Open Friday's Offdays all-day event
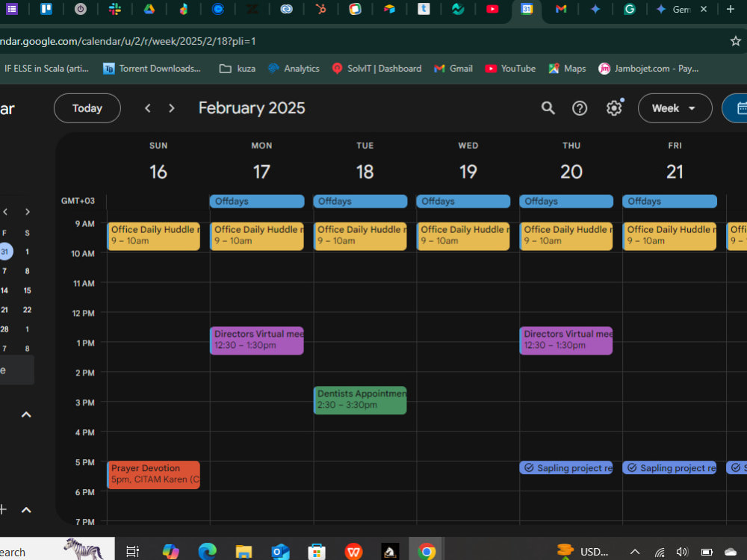The width and height of the screenshot is (747, 560). 669,202
